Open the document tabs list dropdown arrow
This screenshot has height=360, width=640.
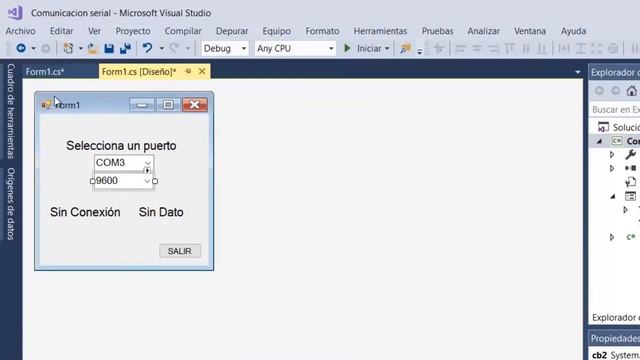click(578, 72)
